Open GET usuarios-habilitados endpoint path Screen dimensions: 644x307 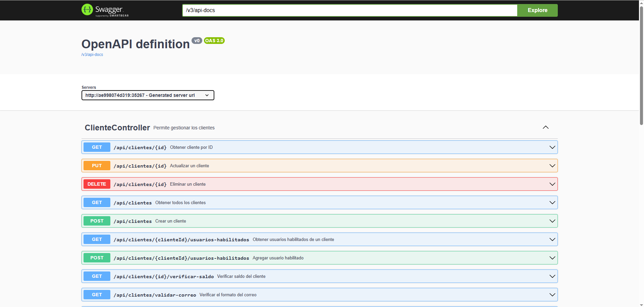181,240
